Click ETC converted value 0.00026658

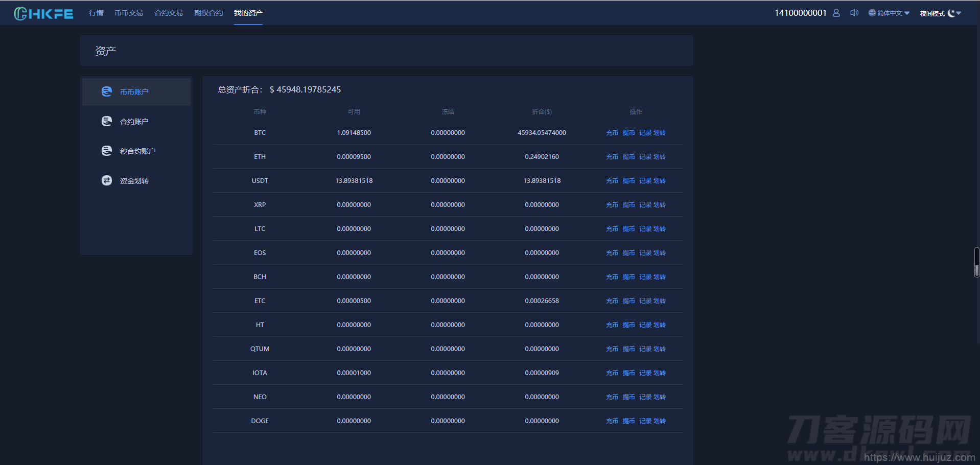point(542,301)
